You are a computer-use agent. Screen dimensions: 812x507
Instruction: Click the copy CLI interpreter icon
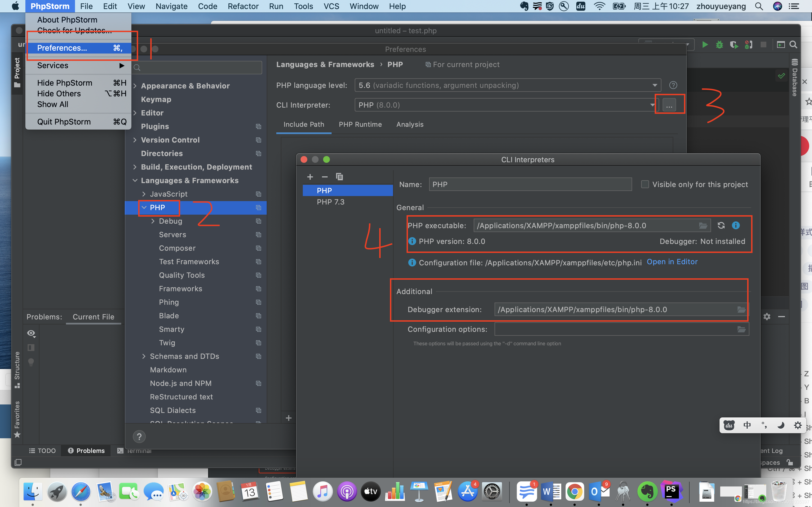pos(339,176)
